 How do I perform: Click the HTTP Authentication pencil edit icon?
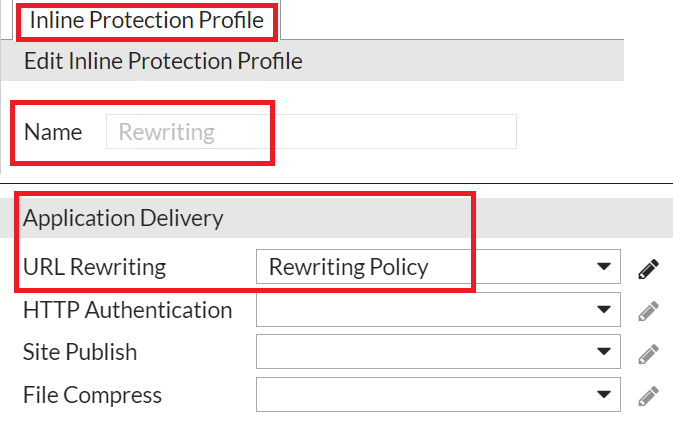[x=649, y=310]
